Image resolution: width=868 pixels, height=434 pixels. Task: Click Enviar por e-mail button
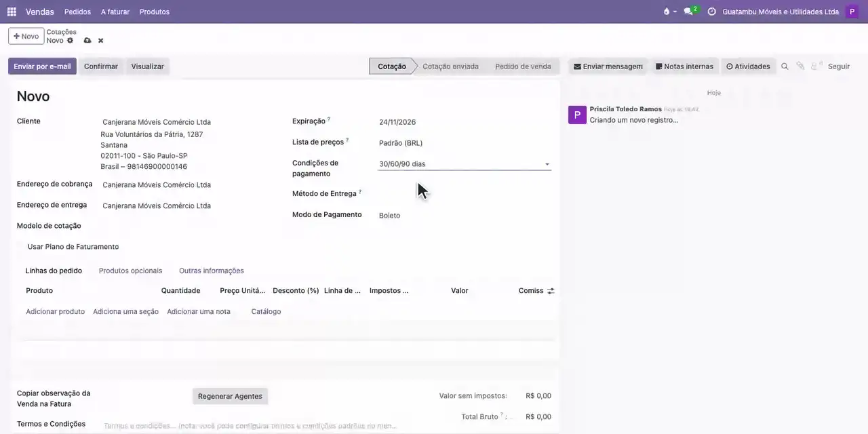pos(42,66)
